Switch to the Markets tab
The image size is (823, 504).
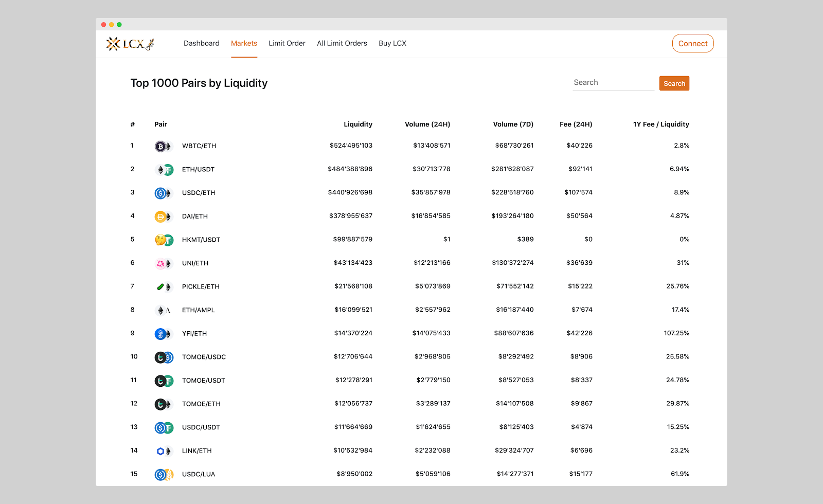tap(244, 43)
